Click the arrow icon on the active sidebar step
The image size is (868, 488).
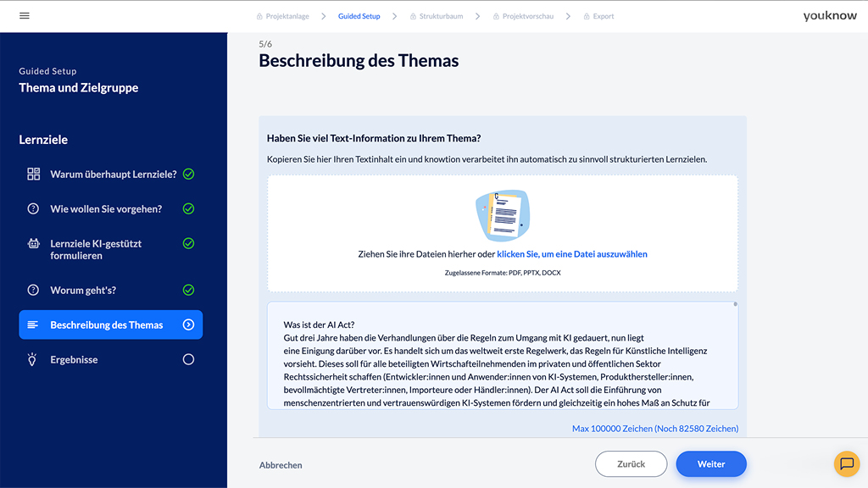(188, 324)
